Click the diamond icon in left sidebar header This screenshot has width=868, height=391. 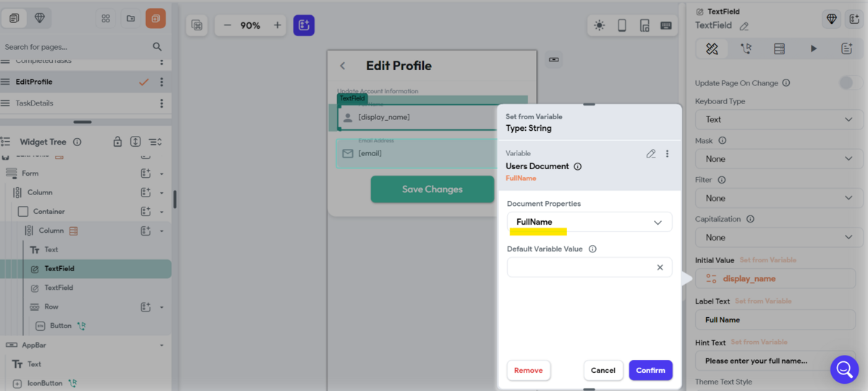point(39,18)
